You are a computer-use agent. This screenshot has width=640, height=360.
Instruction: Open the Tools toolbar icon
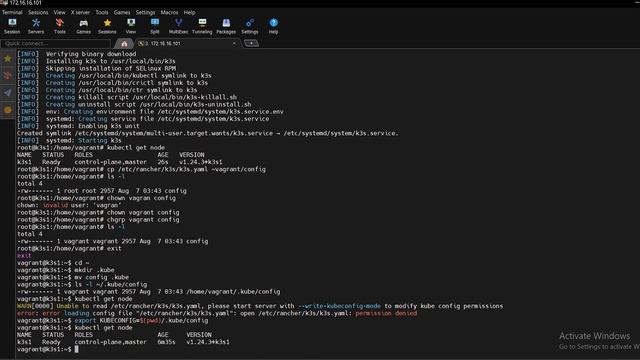(60, 26)
